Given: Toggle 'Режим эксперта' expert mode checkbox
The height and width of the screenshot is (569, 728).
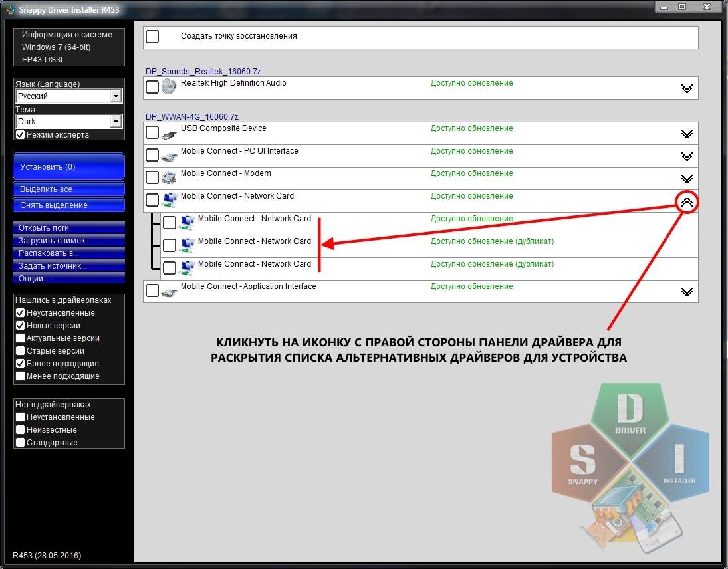Looking at the screenshot, I should tap(20, 134).
